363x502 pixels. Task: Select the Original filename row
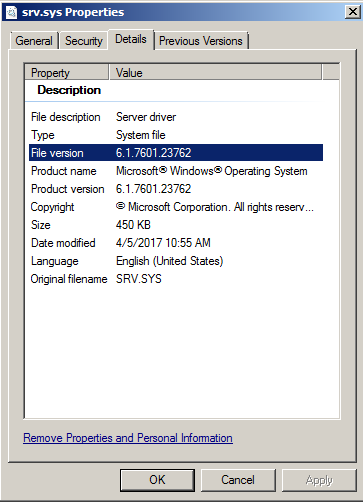(x=176, y=279)
